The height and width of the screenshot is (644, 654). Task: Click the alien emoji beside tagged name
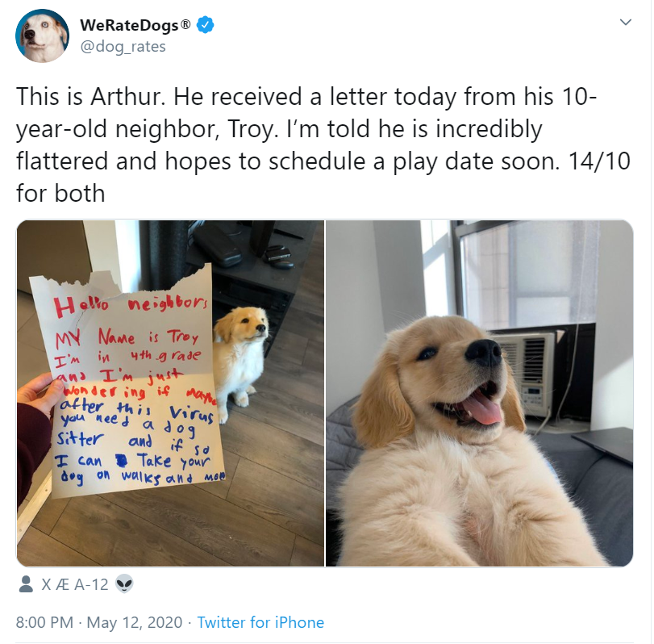124,583
